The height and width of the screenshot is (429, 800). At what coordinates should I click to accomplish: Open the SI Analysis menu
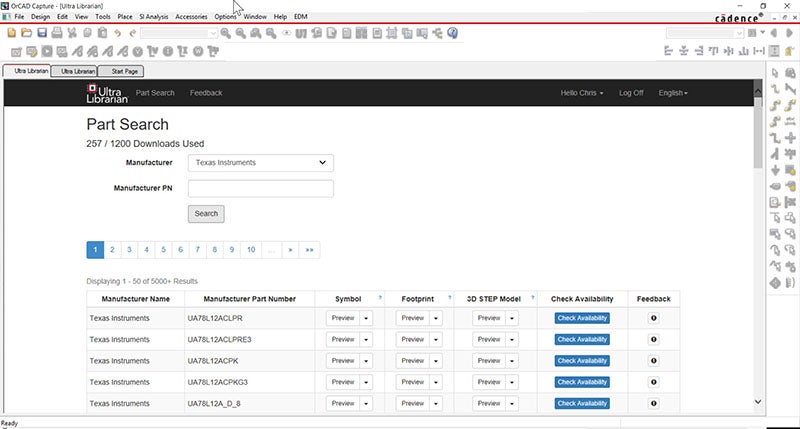coord(154,17)
